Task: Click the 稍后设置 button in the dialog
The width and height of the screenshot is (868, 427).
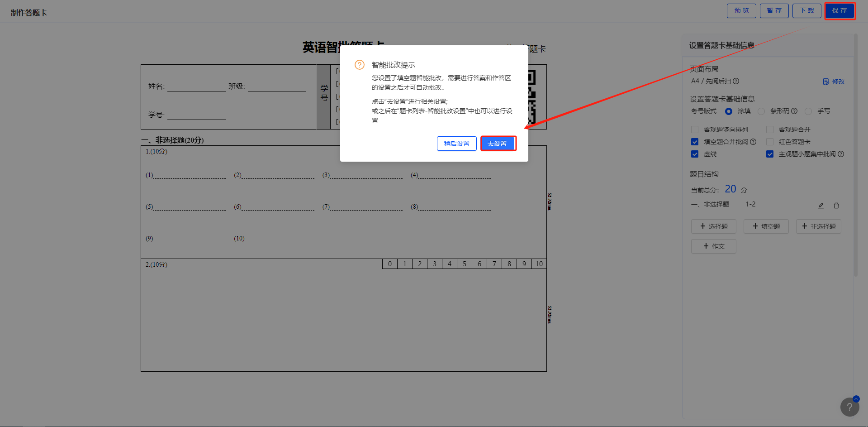Action: (456, 144)
